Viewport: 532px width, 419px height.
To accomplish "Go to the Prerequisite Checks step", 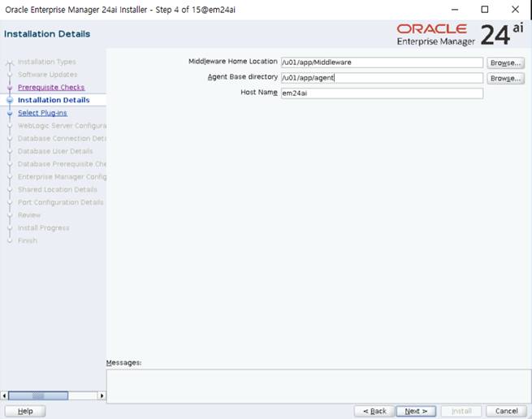I will click(51, 87).
